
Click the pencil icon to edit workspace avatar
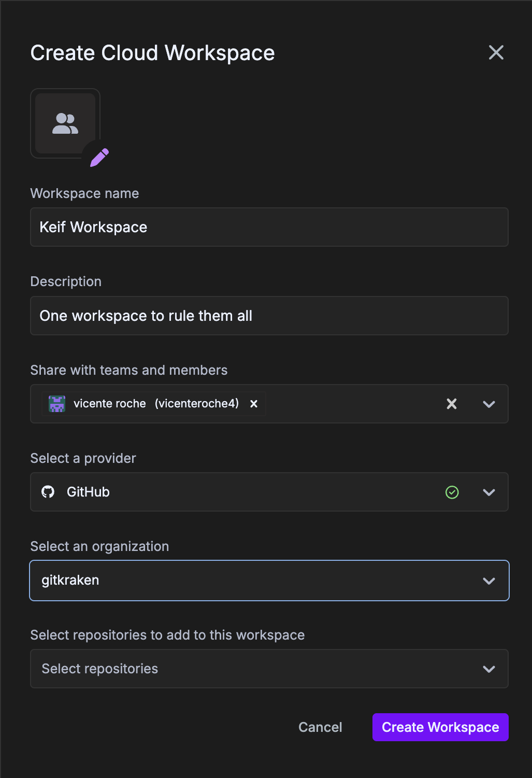[x=98, y=157]
